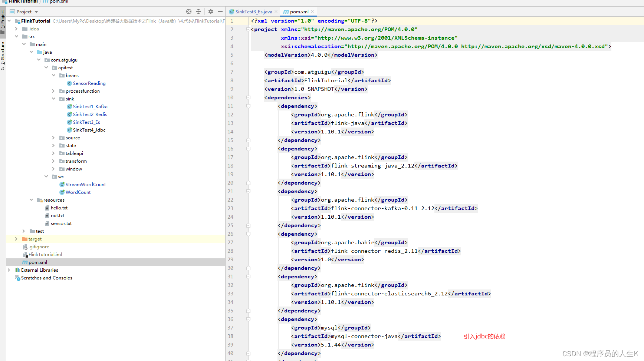This screenshot has height=361, width=644.
Task: Switch to the SinkTest3_Es.java tab
Action: click(x=253, y=11)
